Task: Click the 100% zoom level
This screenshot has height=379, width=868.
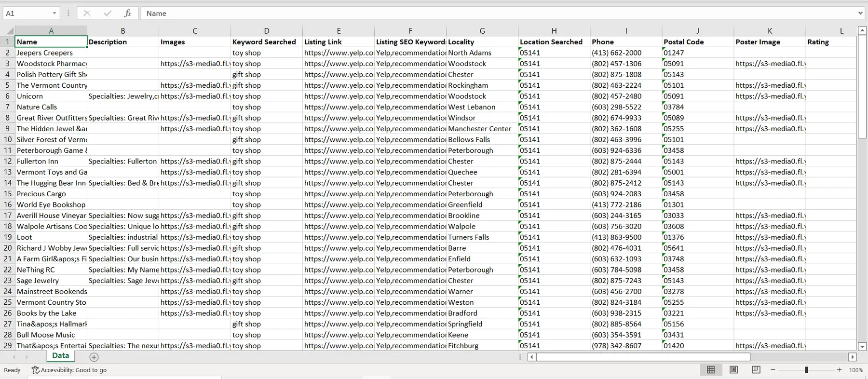Action: tap(856, 370)
